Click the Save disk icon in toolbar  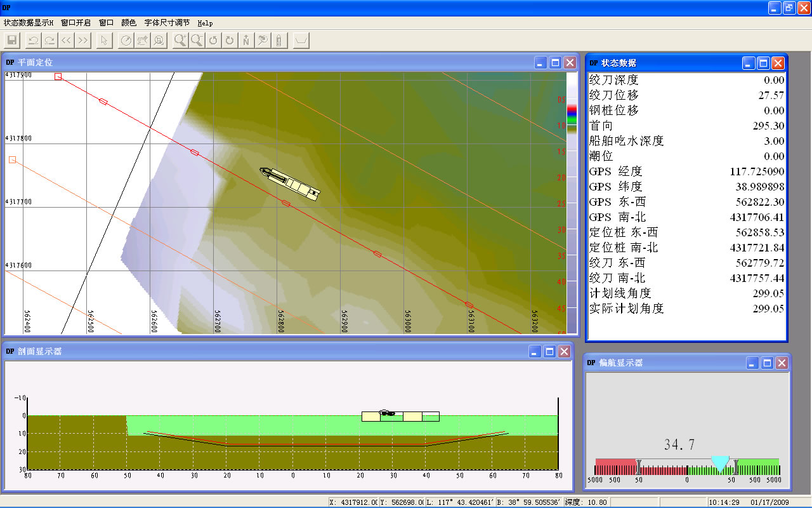(x=11, y=41)
